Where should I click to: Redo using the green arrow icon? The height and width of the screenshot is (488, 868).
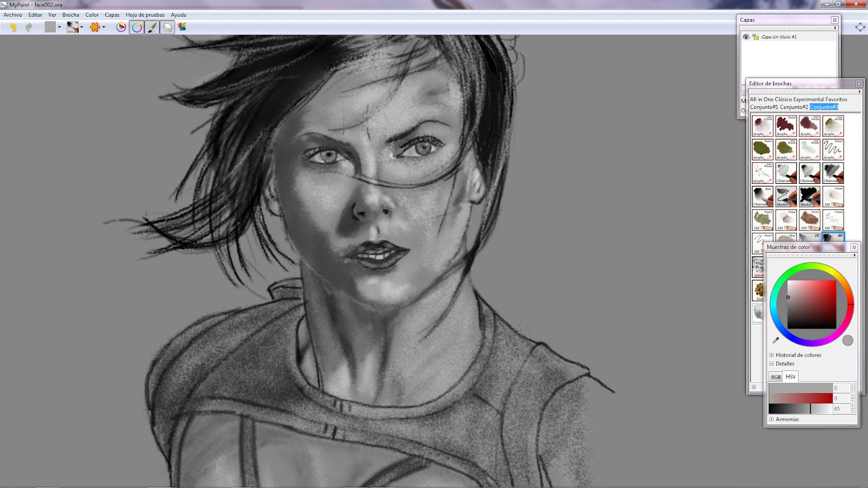pos(29,27)
